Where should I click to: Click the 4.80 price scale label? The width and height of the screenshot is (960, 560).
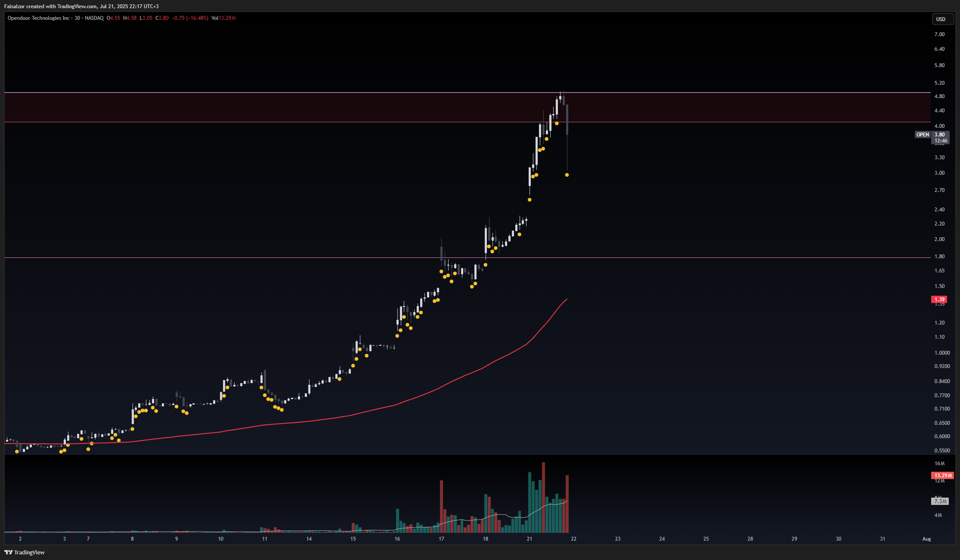click(x=939, y=96)
